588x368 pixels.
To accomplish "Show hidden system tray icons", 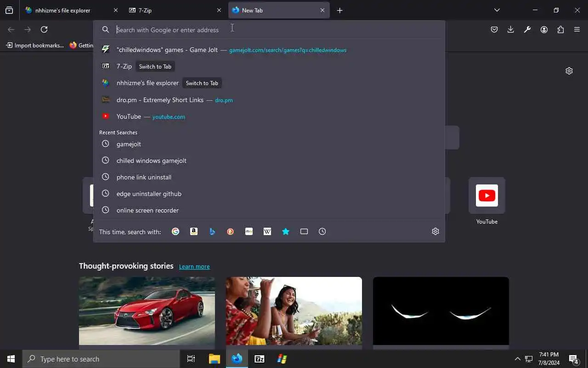I will click(517, 359).
